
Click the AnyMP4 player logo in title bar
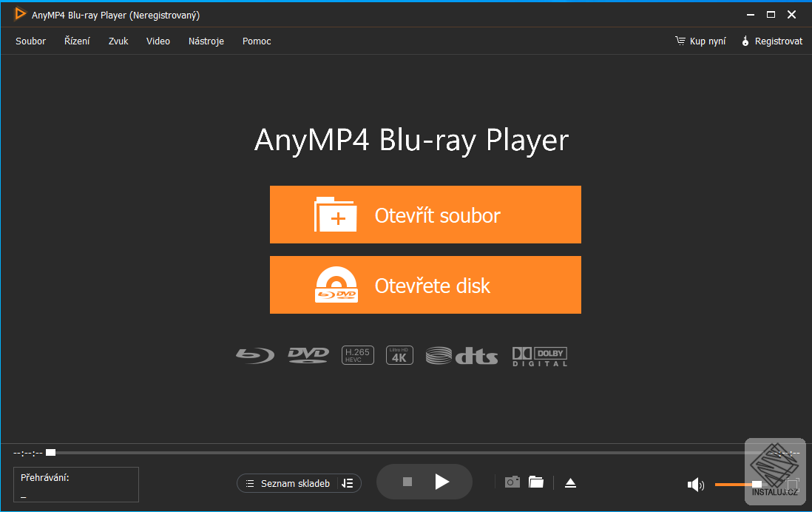coord(20,13)
